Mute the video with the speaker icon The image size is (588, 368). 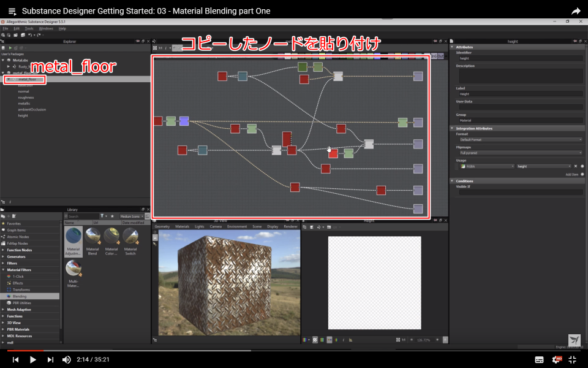[x=66, y=360]
